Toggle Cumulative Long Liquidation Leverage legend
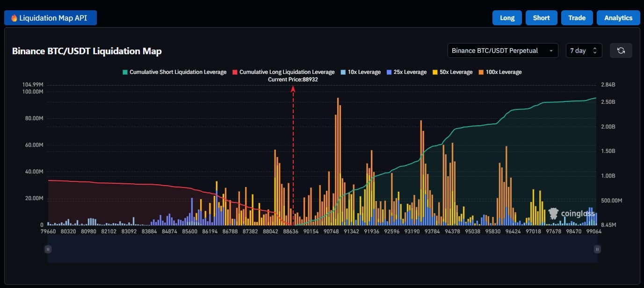Viewport: 644px width, 288px height. 283,72
